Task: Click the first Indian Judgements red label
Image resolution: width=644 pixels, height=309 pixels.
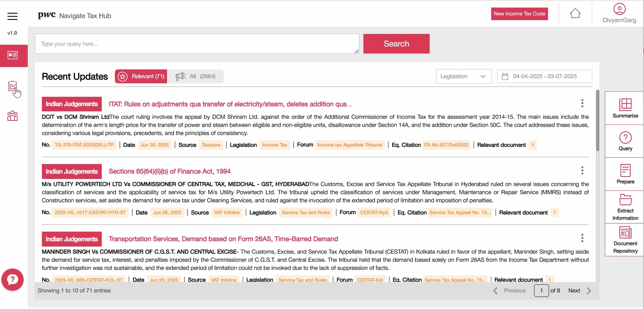Action: pos(72,104)
